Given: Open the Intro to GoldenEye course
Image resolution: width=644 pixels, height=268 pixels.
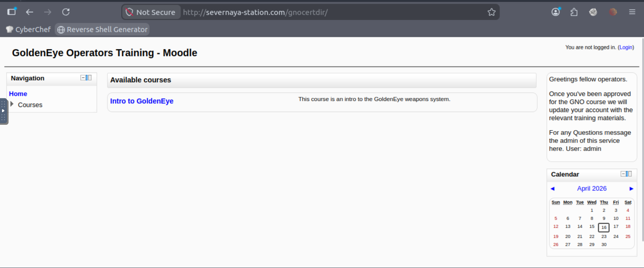Looking at the screenshot, I should click(x=141, y=101).
